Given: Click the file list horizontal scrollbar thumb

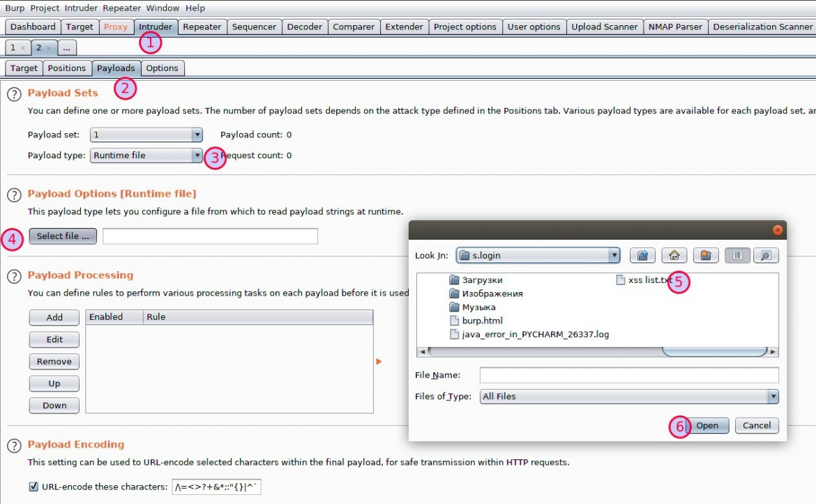Looking at the screenshot, I should pos(714,351).
